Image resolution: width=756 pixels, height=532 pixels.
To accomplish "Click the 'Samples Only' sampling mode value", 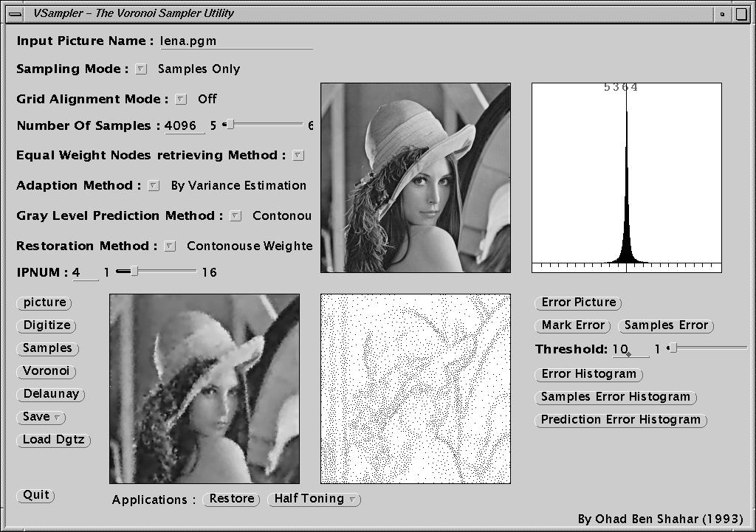I will [x=199, y=69].
